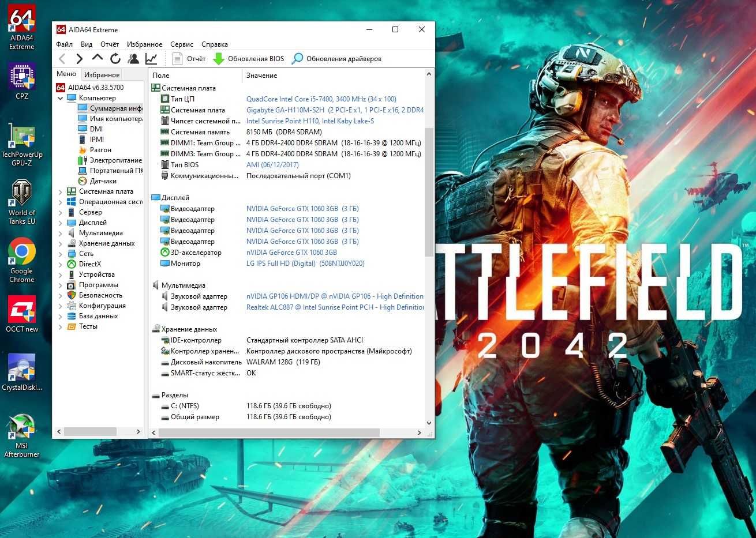Viewport: 756px width, 538px height.
Task: Open OCCT new desktop shortcut
Action: click(x=21, y=314)
